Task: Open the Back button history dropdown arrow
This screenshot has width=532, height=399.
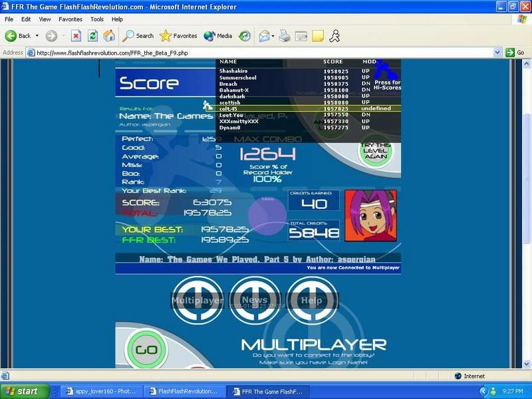Action: click(x=37, y=36)
